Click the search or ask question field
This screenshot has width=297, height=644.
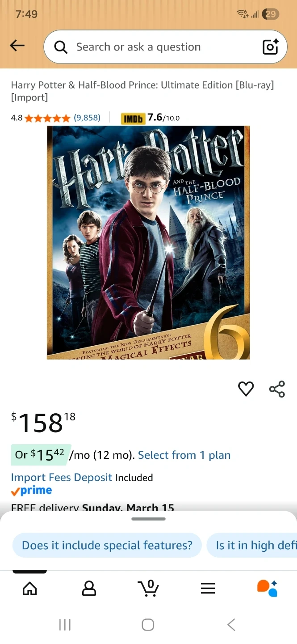[165, 47]
